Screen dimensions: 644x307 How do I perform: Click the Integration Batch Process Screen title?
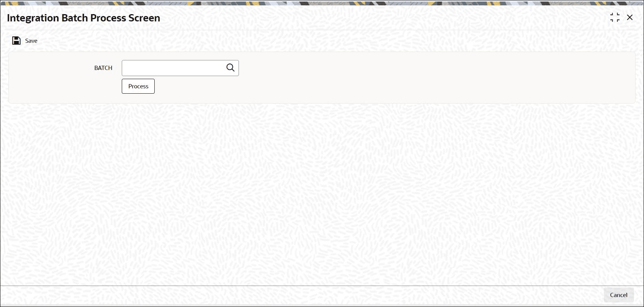(x=83, y=18)
